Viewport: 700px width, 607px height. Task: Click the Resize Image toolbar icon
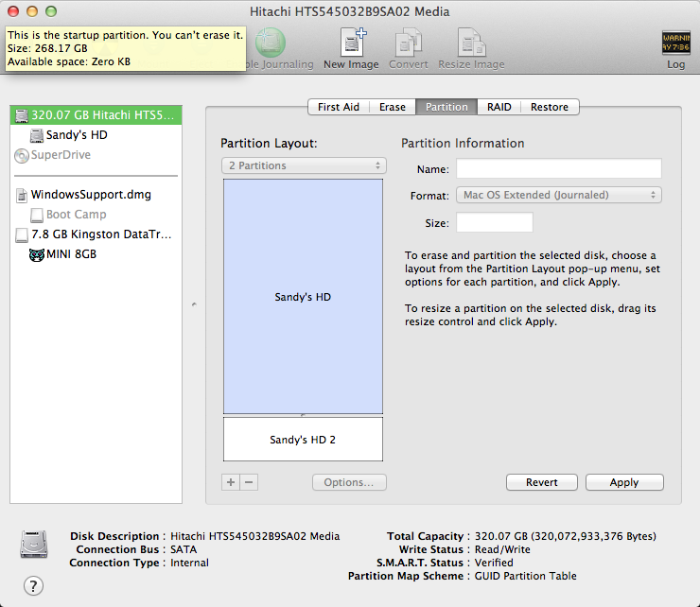pos(471,43)
